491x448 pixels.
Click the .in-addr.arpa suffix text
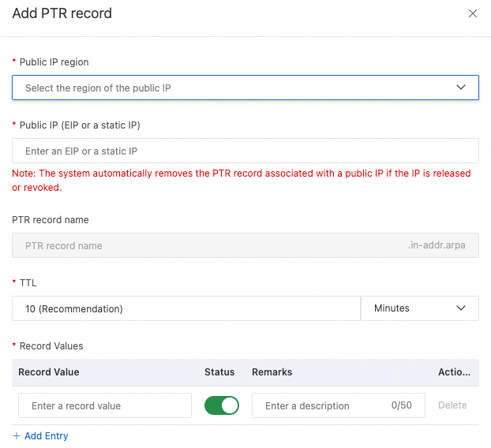pyautogui.click(x=437, y=245)
